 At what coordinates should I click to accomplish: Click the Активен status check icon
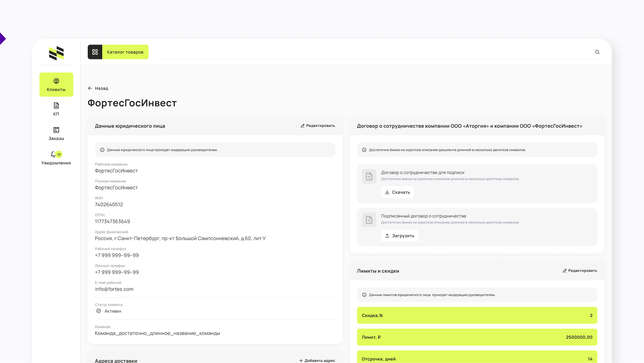[99, 311]
